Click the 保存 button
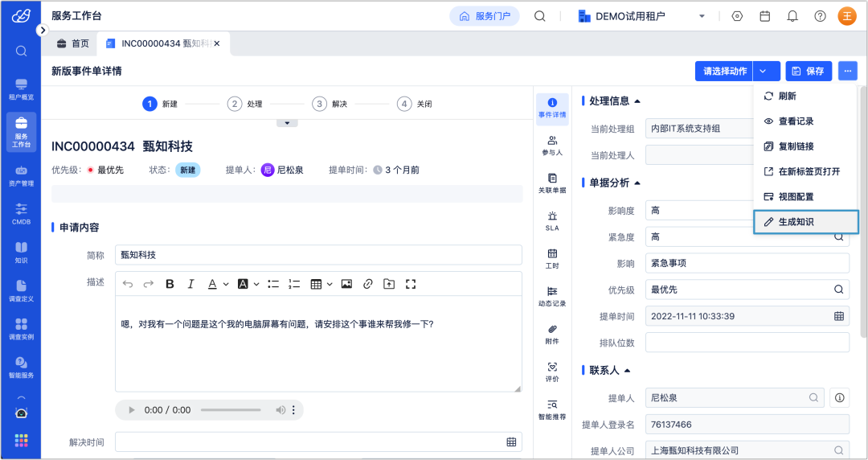This screenshot has height=460, width=868. [809, 71]
